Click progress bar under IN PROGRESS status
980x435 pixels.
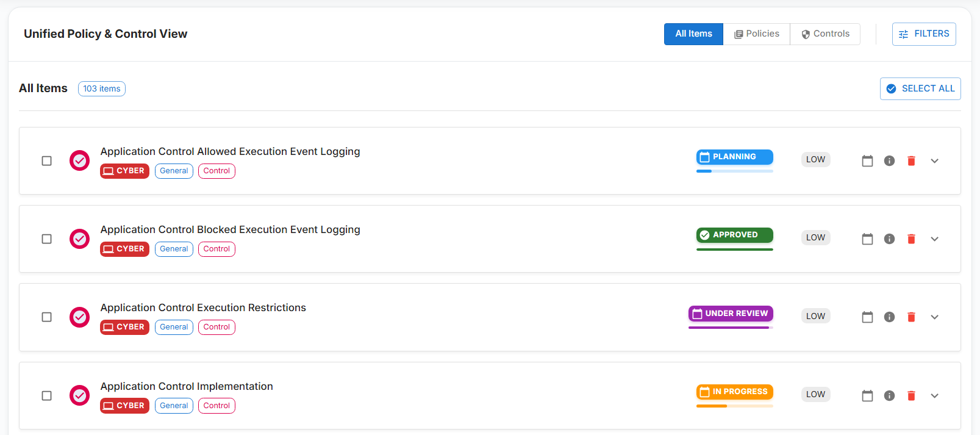tap(734, 406)
